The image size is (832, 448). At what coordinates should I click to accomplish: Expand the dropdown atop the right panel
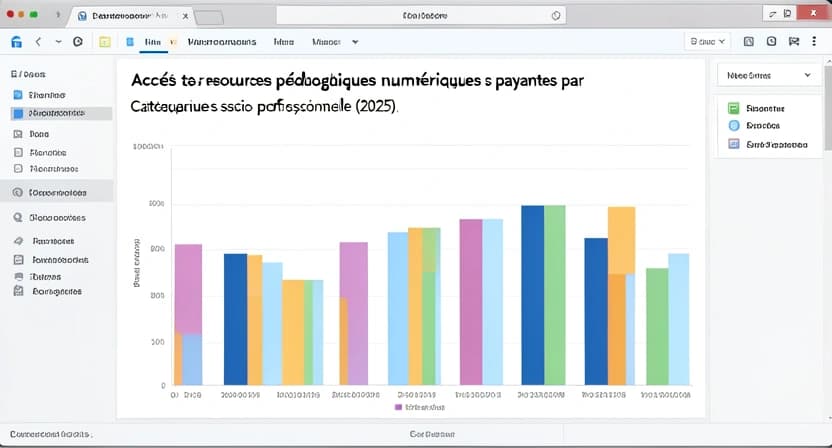pos(768,75)
